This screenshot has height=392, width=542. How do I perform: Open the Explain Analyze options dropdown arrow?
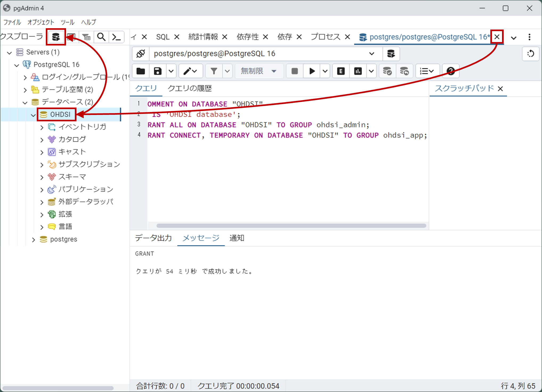pos(371,71)
